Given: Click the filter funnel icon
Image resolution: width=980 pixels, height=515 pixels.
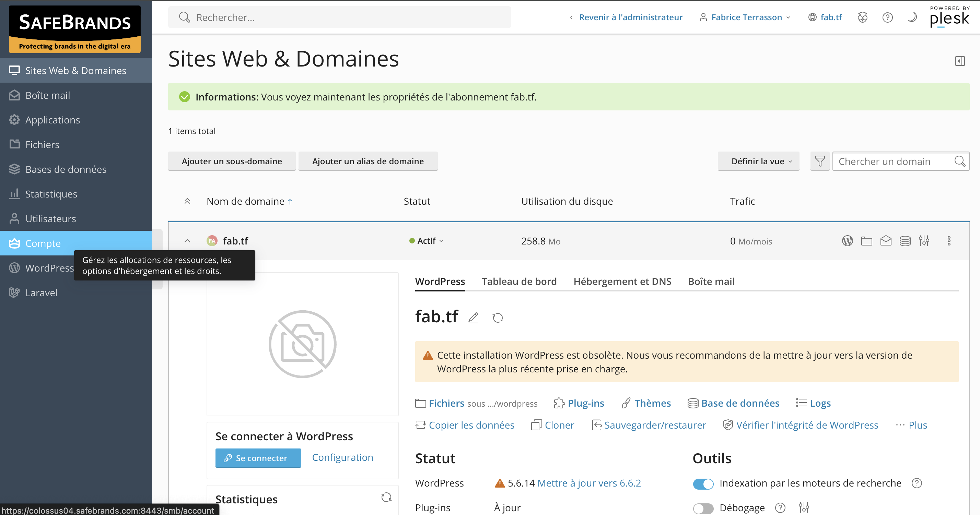Looking at the screenshot, I should [x=820, y=161].
